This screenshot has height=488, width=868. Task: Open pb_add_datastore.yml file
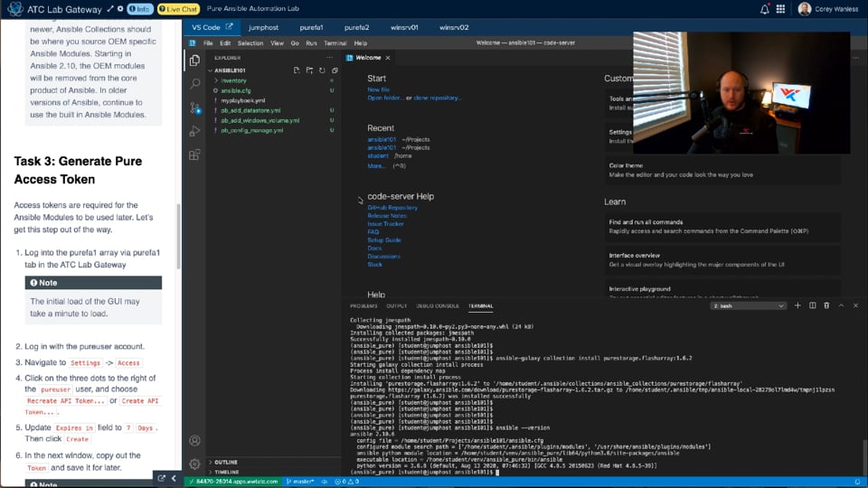[250, 110]
